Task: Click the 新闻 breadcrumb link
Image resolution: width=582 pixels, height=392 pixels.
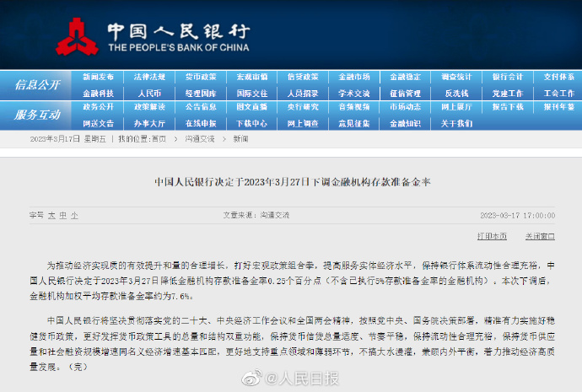Action: [240, 139]
